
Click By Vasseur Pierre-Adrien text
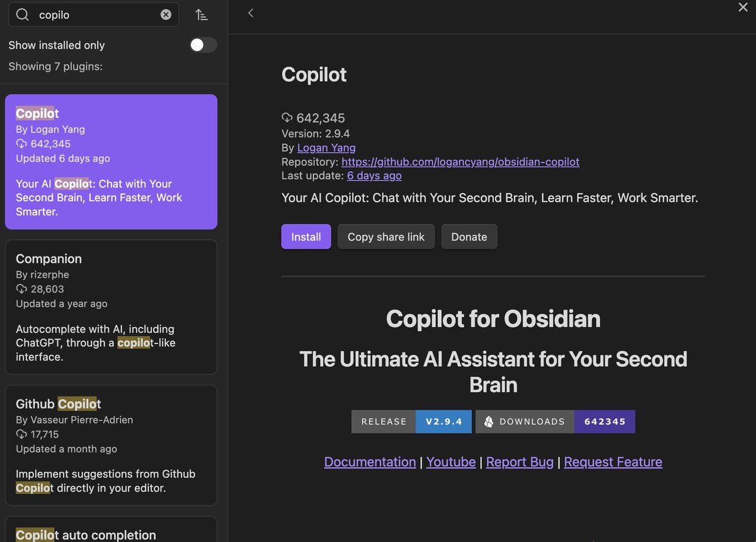(x=74, y=420)
